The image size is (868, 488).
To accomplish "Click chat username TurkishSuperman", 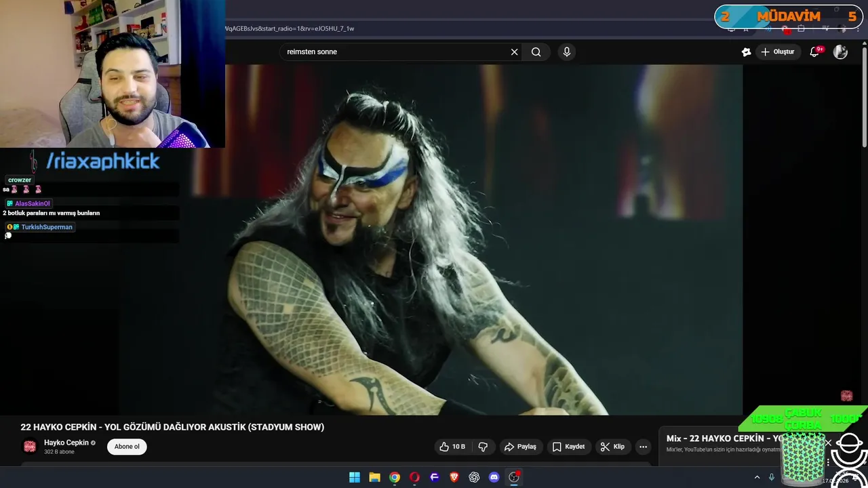I will pyautogui.click(x=46, y=227).
